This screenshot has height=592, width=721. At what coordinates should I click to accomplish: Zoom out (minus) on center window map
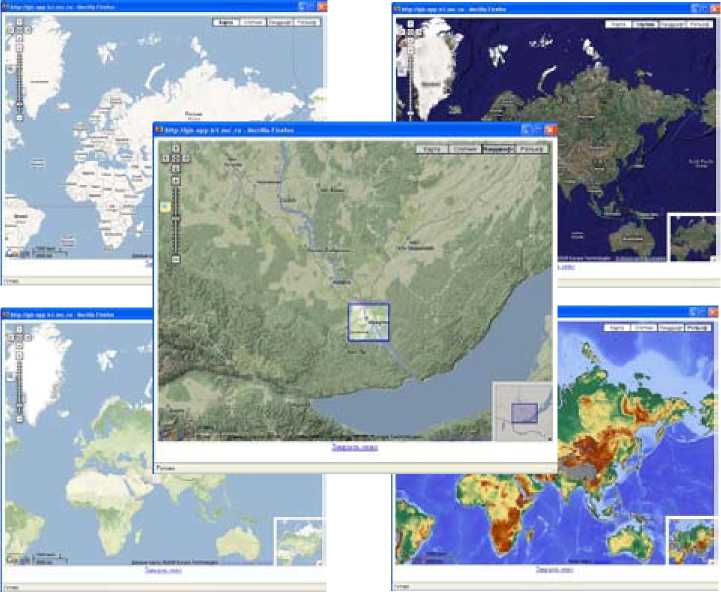click(x=176, y=259)
